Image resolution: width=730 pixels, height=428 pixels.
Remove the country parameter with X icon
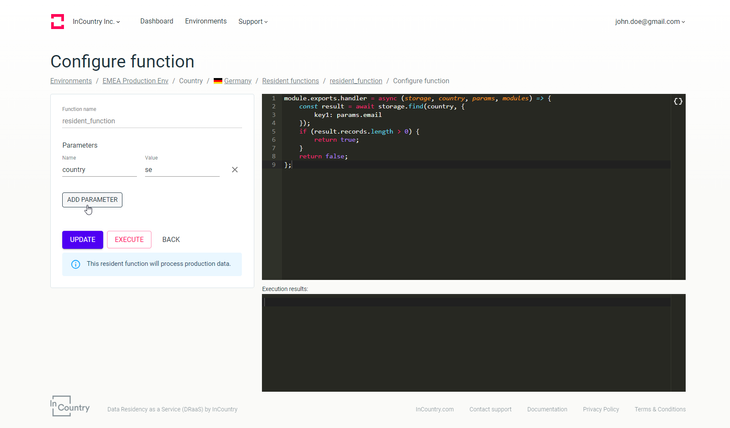(235, 170)
